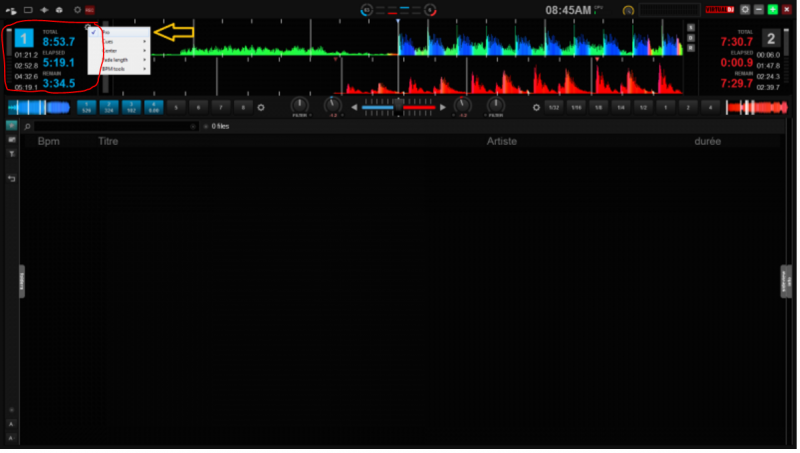Open the right side panel tab
The image size is (800, 453).
pyautogui.click(x=786, y=281)
